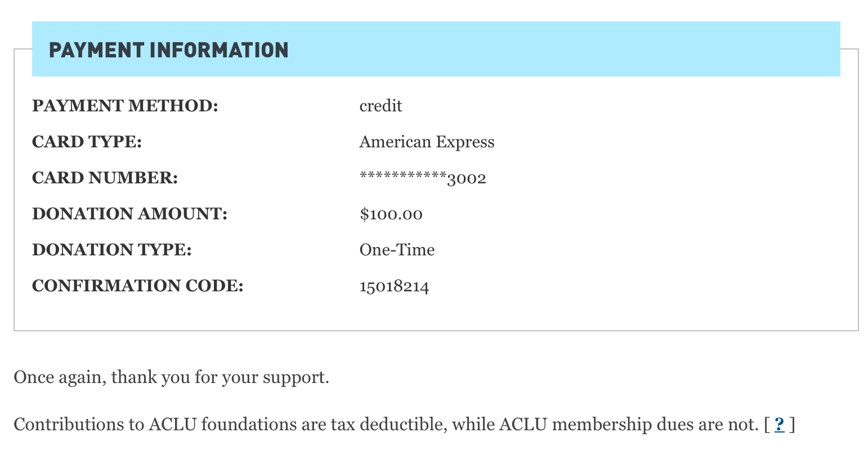
Task: Click the opening bracket before the help link
Action: pos(767,425)
